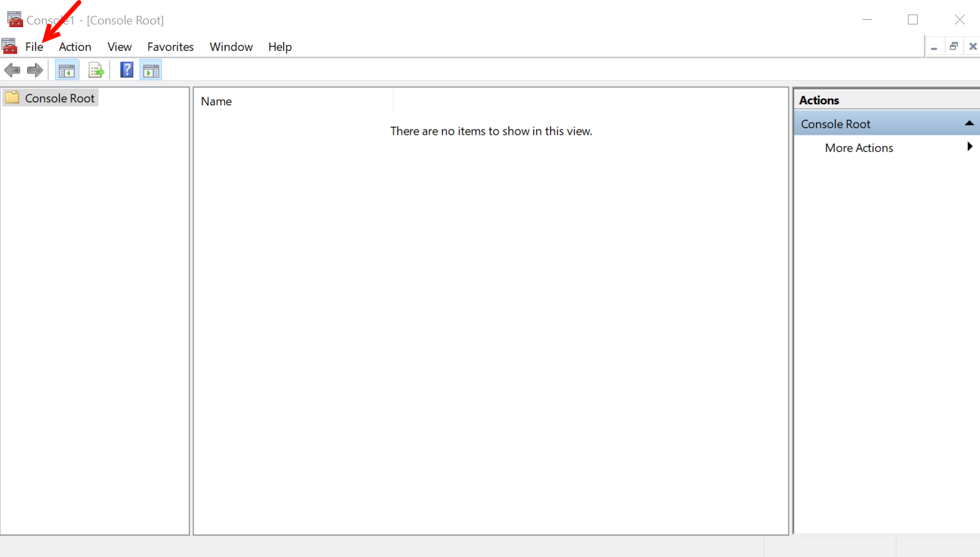The height and width of the screenshot is (557, 980).
Task: Open the Help menu in the menu bar
Action: tap(280, 47)
